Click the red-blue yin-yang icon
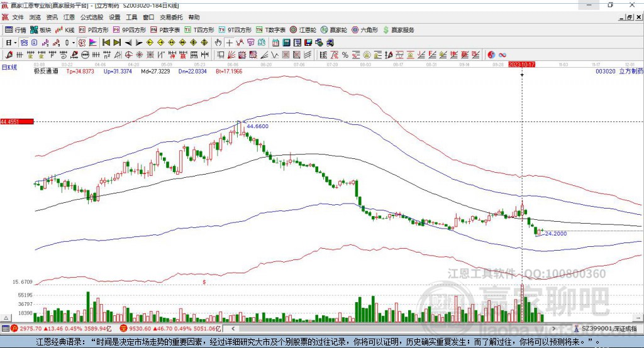The height and width of the screenshot is (348, 644). tap(491, 55)
